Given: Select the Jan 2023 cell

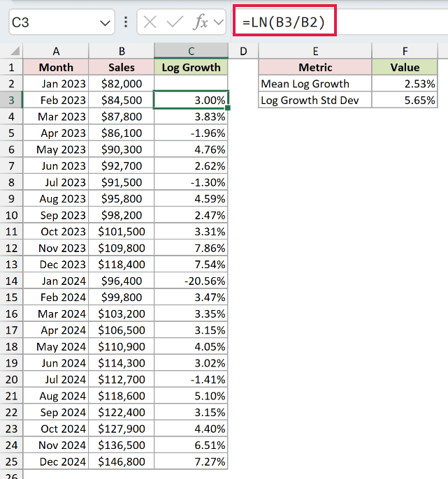Looking at the screenshot, I should (x=56, y=84).
